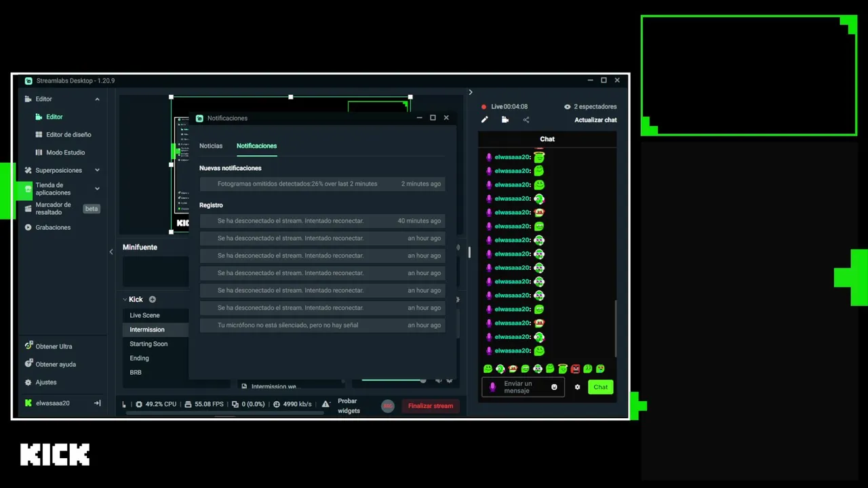Collapse the Kick scene collection arrow
Image resolution: width=868 pixels, height=488 pixels.
pos(125,300)
